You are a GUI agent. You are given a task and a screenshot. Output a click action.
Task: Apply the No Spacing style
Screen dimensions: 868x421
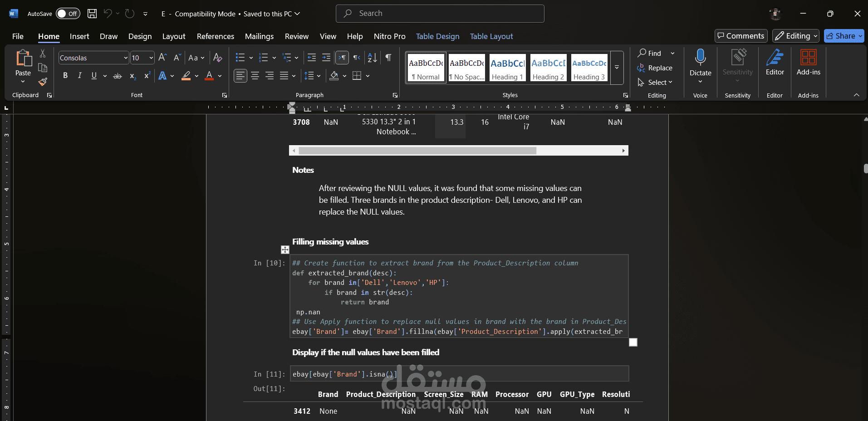467,67
